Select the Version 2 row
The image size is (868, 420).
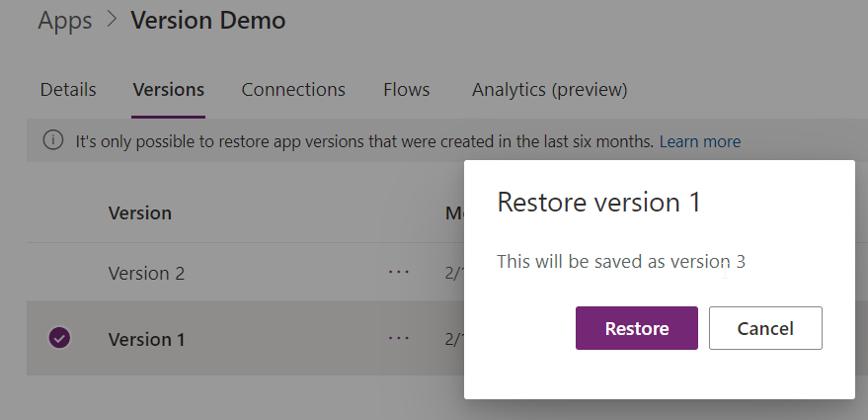tap(245, 272)
